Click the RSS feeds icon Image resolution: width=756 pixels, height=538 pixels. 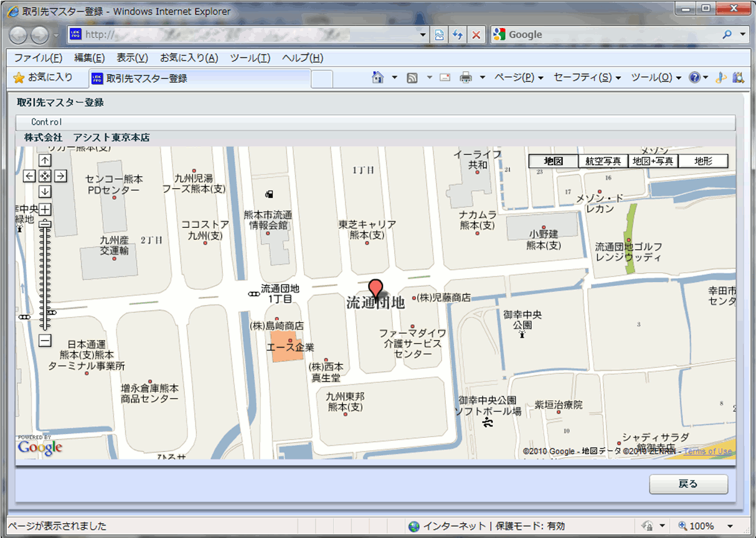[412, 78]
